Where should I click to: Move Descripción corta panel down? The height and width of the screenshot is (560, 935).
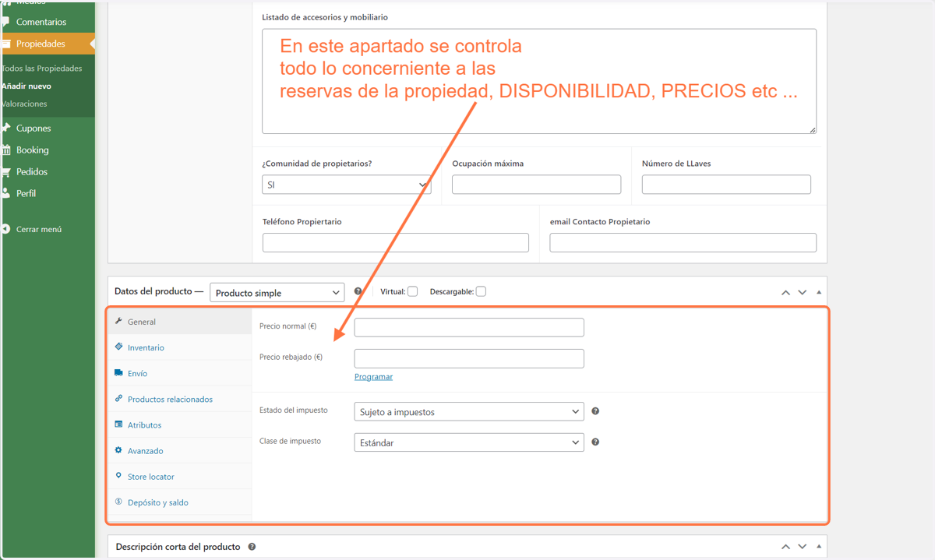pyautogui.click(x=803, y=547)
